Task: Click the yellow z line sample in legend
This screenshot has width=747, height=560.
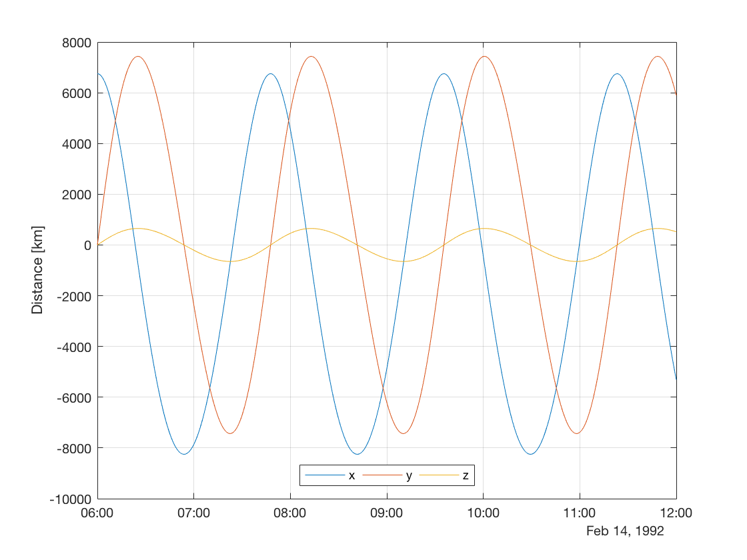Action: pyautogui.click(x=439, y=475)
